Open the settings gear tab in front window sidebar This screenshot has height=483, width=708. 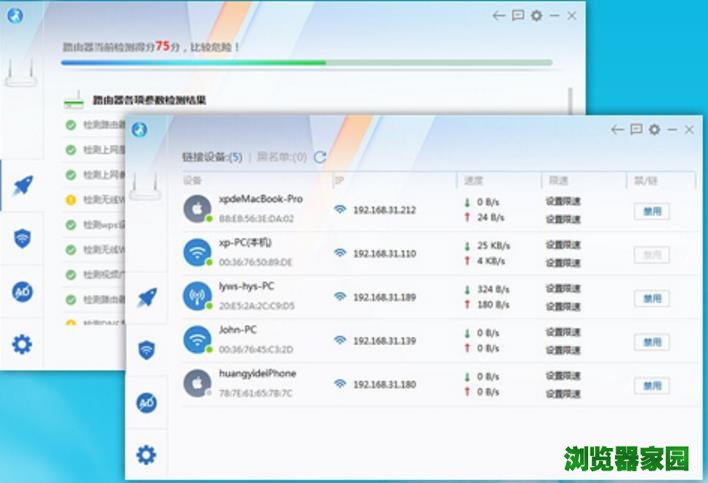click(147, 455)
